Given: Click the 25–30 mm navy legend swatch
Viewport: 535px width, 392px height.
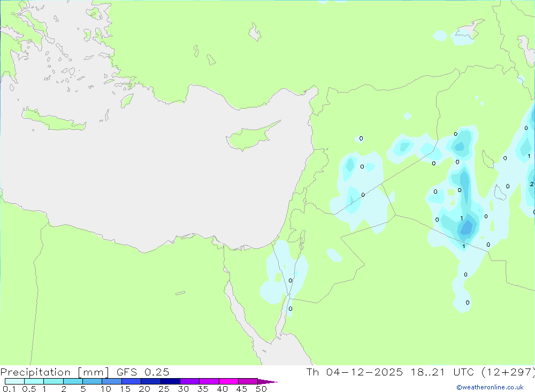Looking at the screenshot, I should click(x=170, y=381).
